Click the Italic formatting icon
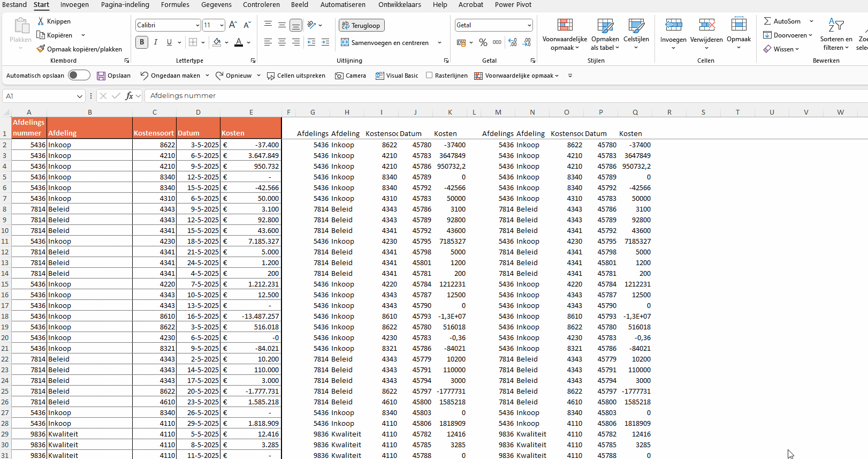868x459 pixels. 156,42
